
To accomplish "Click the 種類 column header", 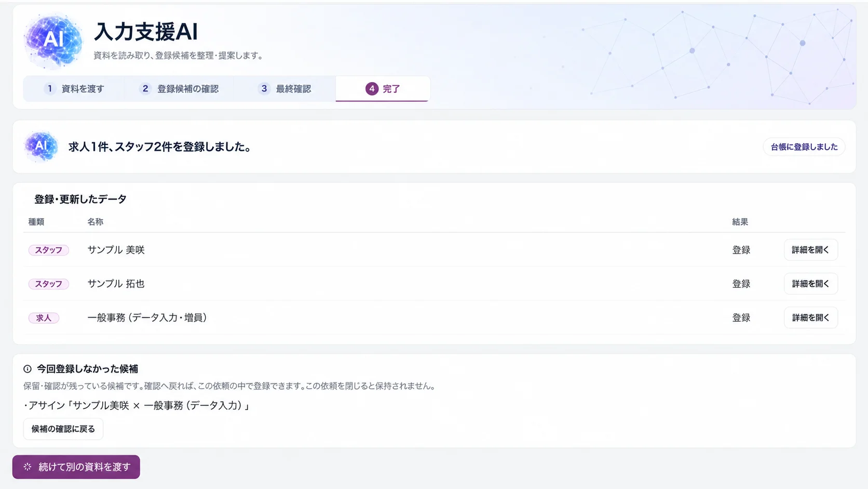I will [x=36, y=222].
